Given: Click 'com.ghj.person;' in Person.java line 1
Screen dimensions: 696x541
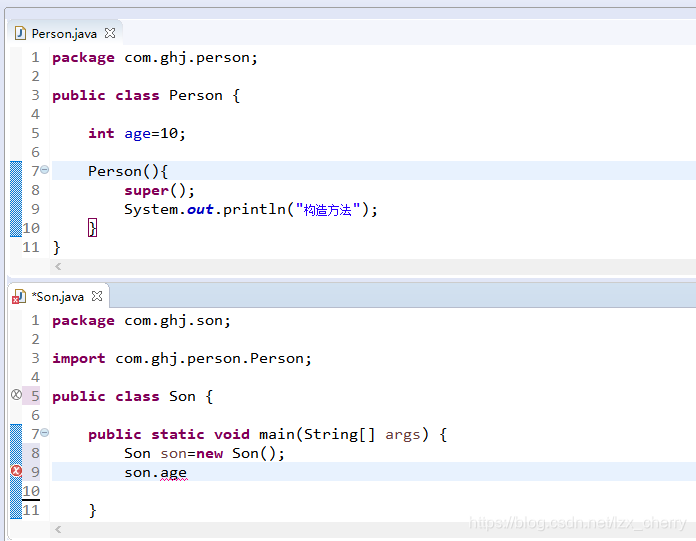Looking at the screenshot, I should point(191,58).
